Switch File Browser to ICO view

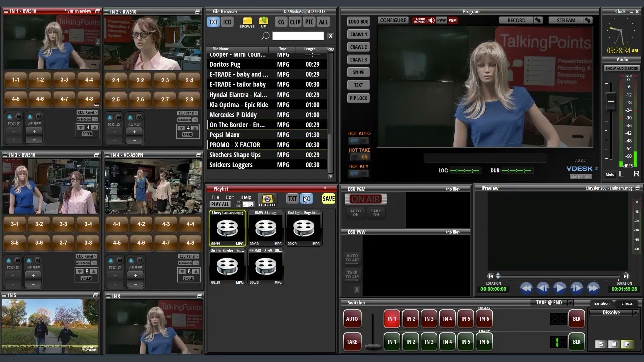227,22
